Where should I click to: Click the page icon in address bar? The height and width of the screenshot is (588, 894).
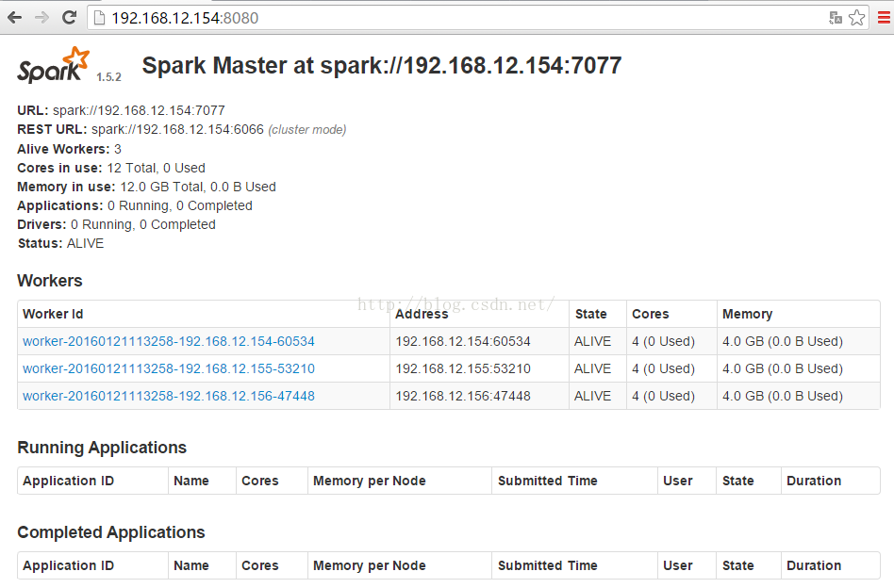99,18
